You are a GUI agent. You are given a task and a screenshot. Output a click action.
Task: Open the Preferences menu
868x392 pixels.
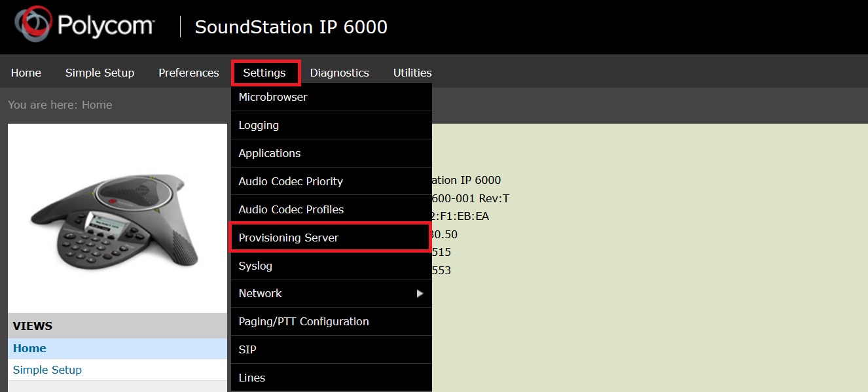[189, 73]
